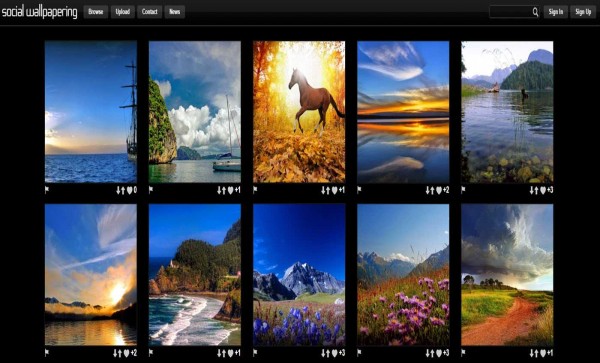600x363 pixels.
Task: Flag the sailing ship wallpaper
Action: point(47,190)
